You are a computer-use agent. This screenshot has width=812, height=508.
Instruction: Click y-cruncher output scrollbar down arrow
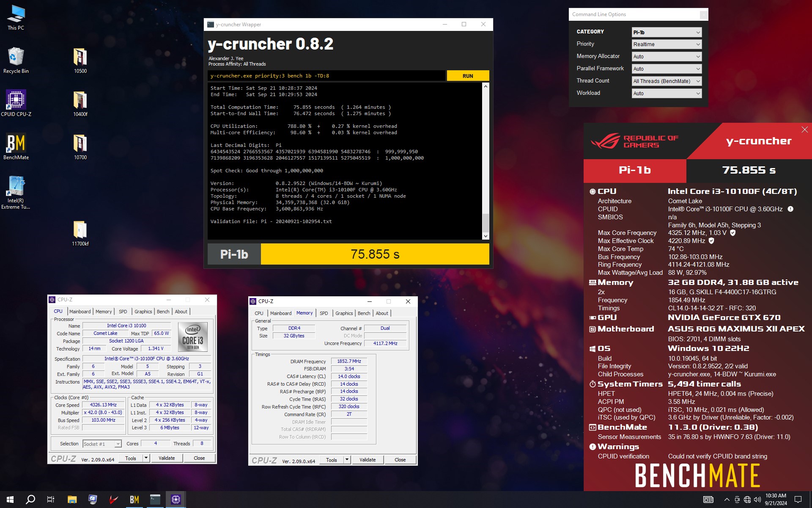click(486, 236)
